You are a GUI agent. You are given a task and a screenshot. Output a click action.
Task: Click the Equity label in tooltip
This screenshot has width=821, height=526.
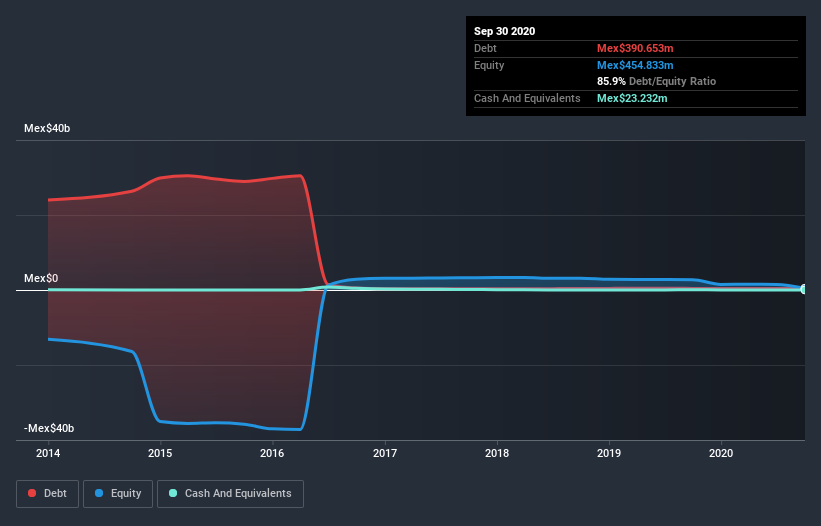tap(489, 65)
